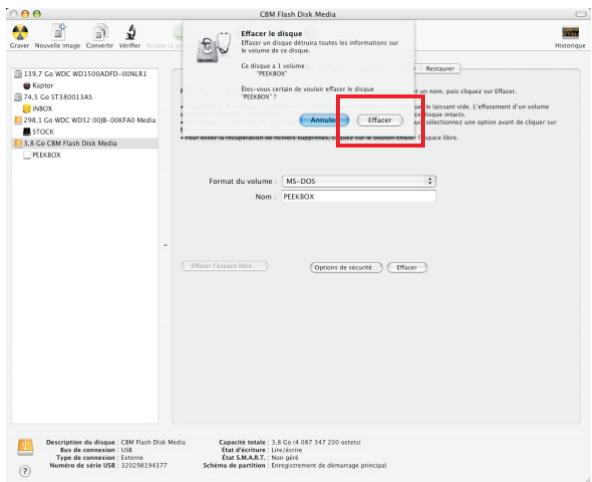
Task: Open the Historique log icon
Action: point(570,33)
